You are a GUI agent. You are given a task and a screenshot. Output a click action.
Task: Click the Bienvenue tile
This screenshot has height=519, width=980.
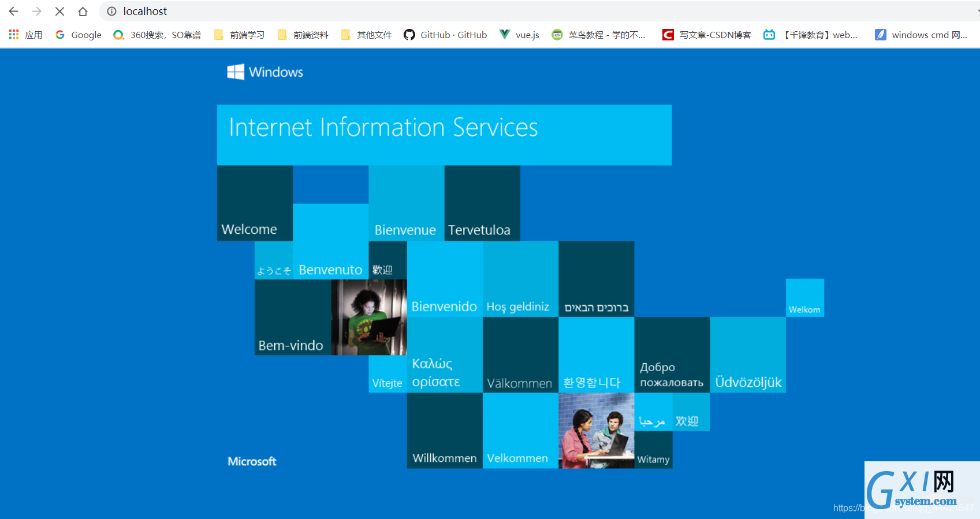[x=407, y=203]
